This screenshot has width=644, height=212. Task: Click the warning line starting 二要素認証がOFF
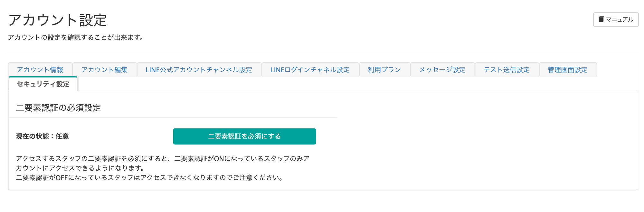click(x=149, y=178)
